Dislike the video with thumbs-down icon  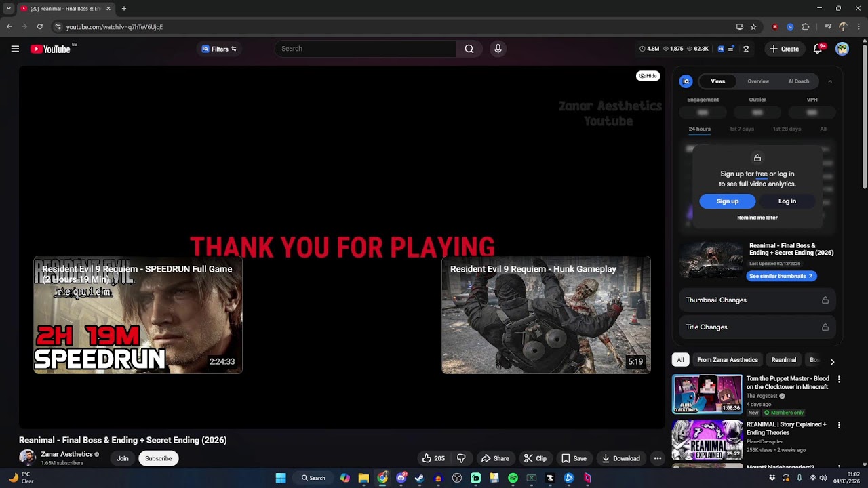point(461,458)
